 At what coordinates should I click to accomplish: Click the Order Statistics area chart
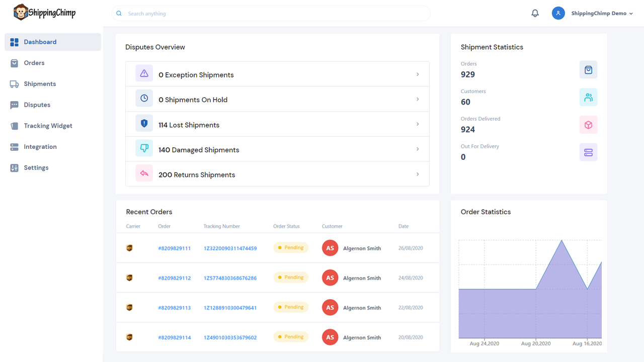tap(530, 289)
